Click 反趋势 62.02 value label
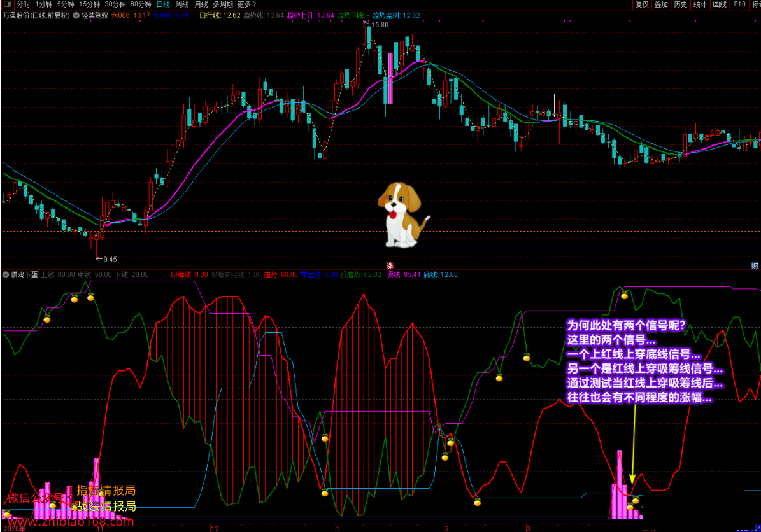 360,274
